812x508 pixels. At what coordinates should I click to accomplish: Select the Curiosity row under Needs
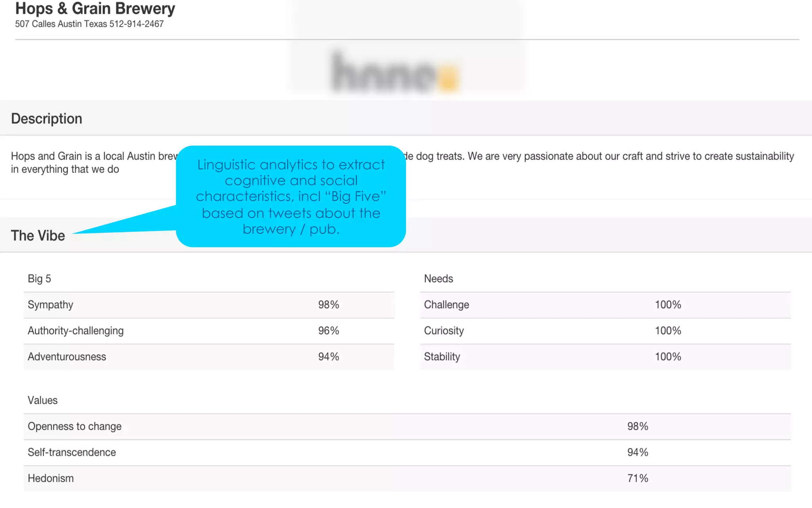(x=605, y=331)
